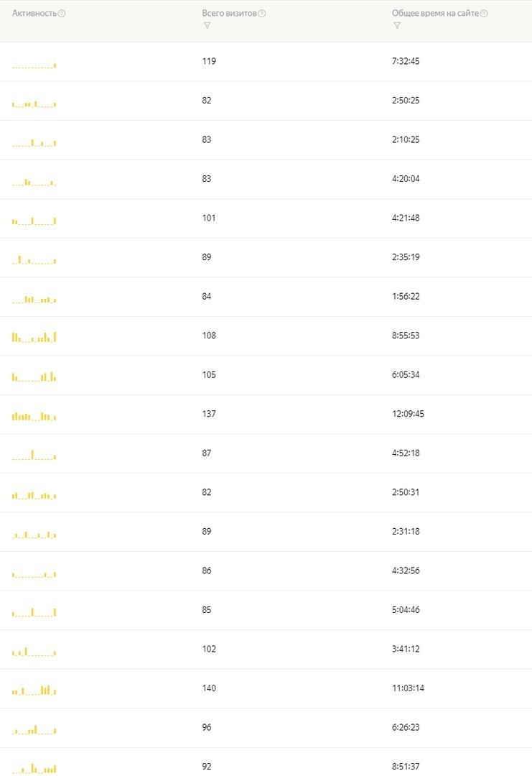
Task: Sort by Всего визитов column header
Action: (230, 14)
